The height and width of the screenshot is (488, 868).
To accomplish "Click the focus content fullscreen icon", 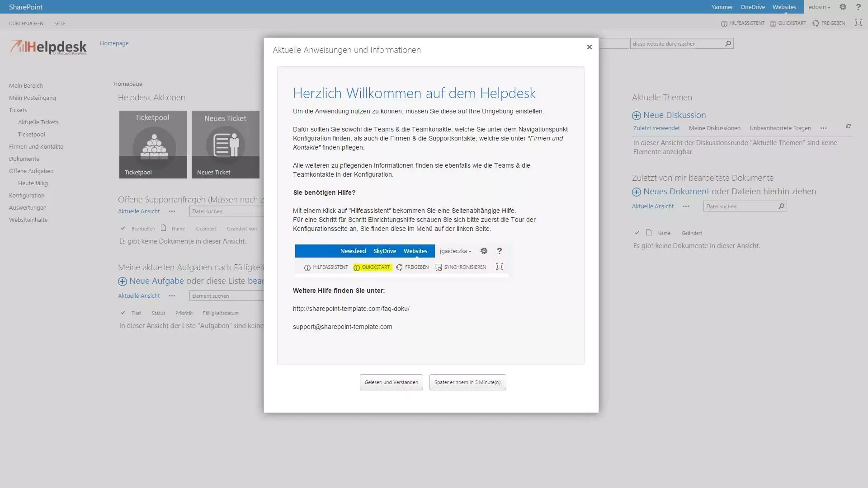I will click(858, 23).
